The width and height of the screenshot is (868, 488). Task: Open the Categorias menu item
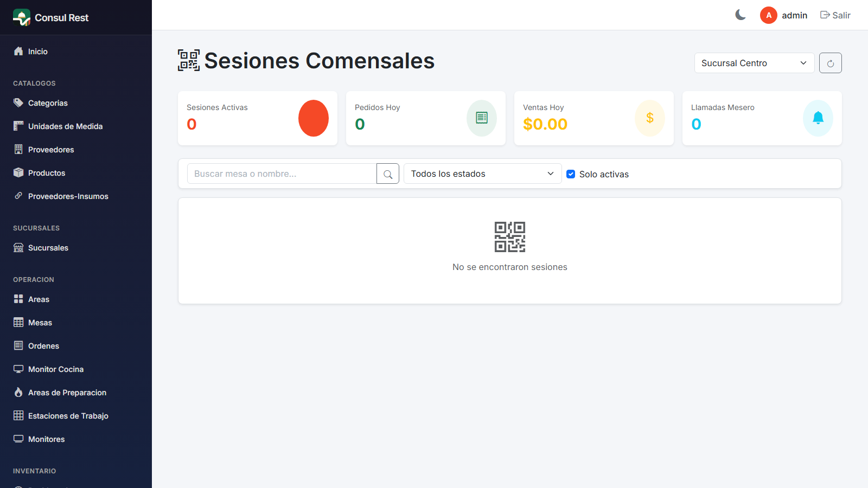[76, 103]
